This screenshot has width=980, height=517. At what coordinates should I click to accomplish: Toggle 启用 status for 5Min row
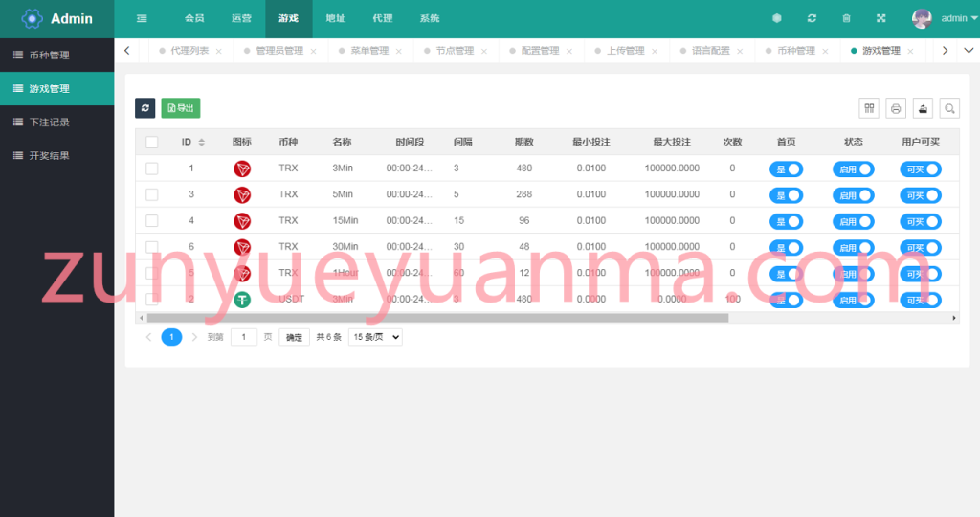point(853,195)
